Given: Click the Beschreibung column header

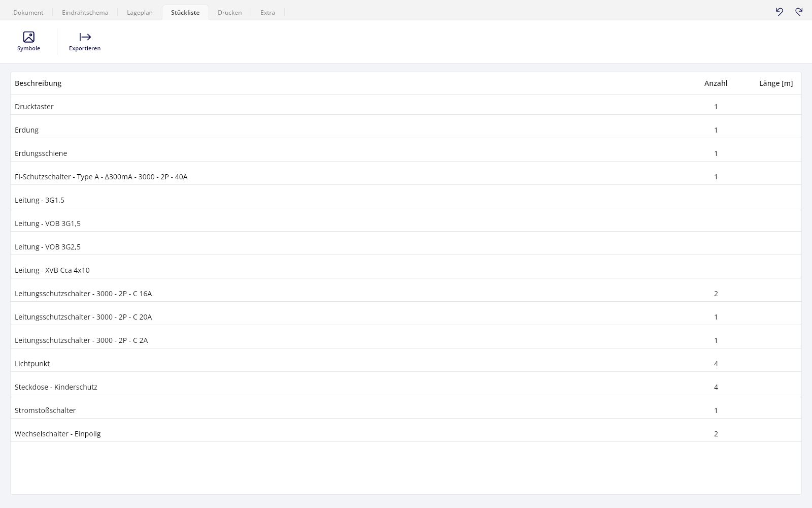Looking at the screenshot, I should pyautogui.click(x=38, y=83).
